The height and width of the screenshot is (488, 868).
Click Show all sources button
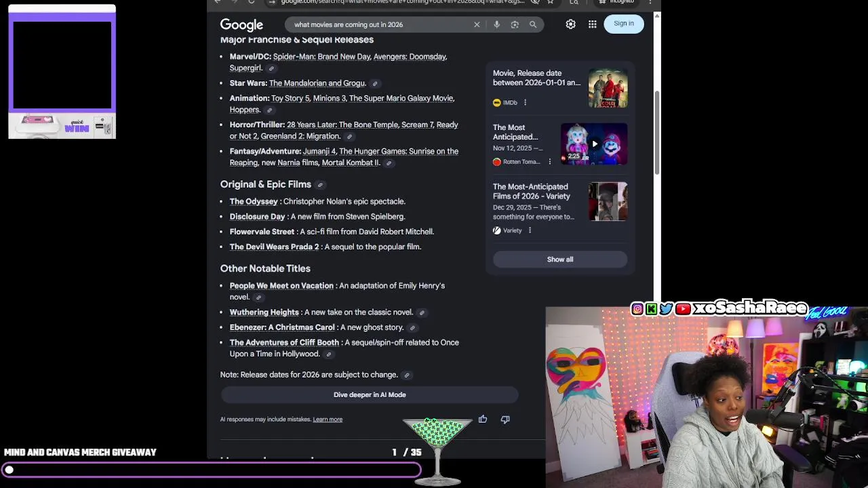560,260
